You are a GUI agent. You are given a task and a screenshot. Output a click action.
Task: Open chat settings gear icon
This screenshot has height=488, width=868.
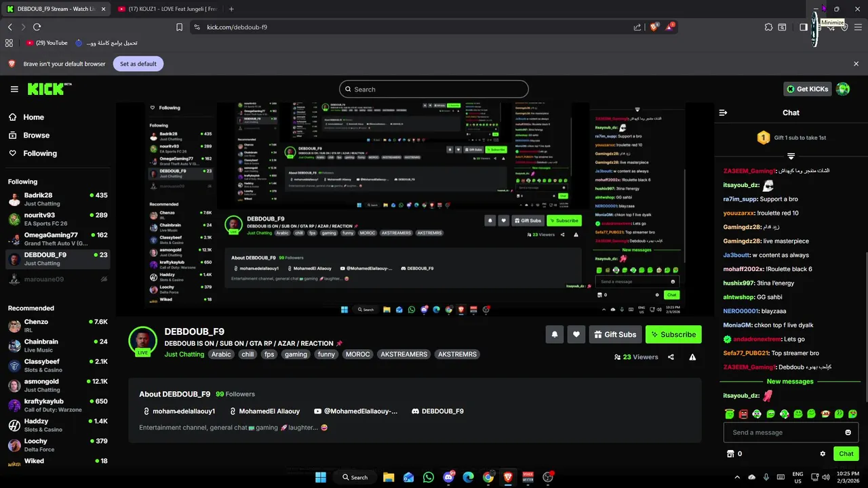(x=823, y=453)
